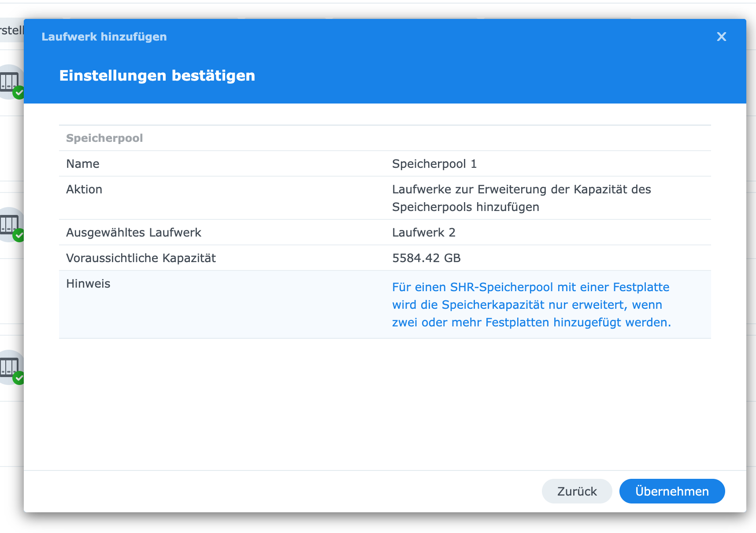Click the partially hidden Erstellen button behind dialog
The height and width of the screenshot is (533, 756).
(x=12, y=30)
